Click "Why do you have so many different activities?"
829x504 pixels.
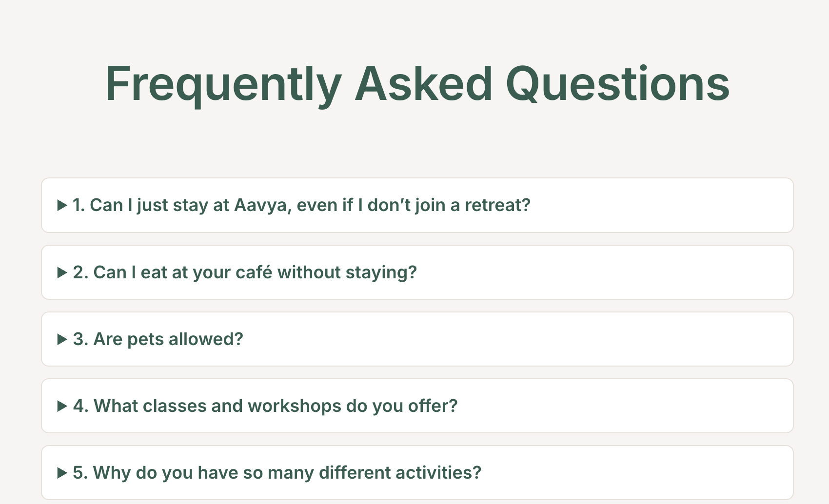287,473
